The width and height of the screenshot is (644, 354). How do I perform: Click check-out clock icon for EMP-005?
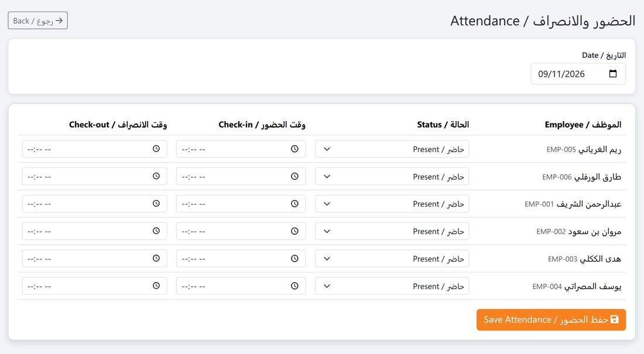156,149
